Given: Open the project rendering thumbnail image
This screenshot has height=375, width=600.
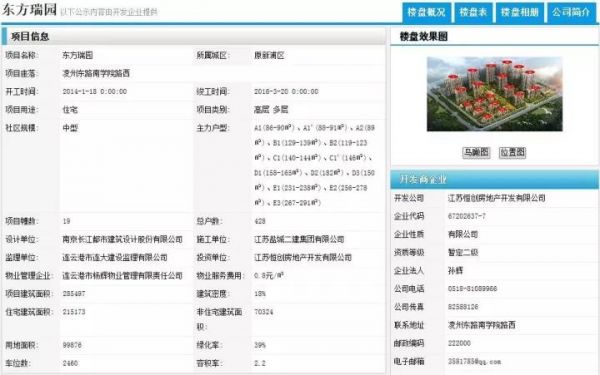Looking at the screenshot, I should pos(494,94).
